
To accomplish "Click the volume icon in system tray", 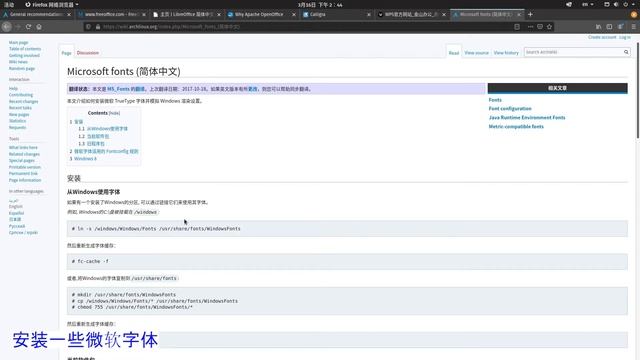I will (616, 4).
